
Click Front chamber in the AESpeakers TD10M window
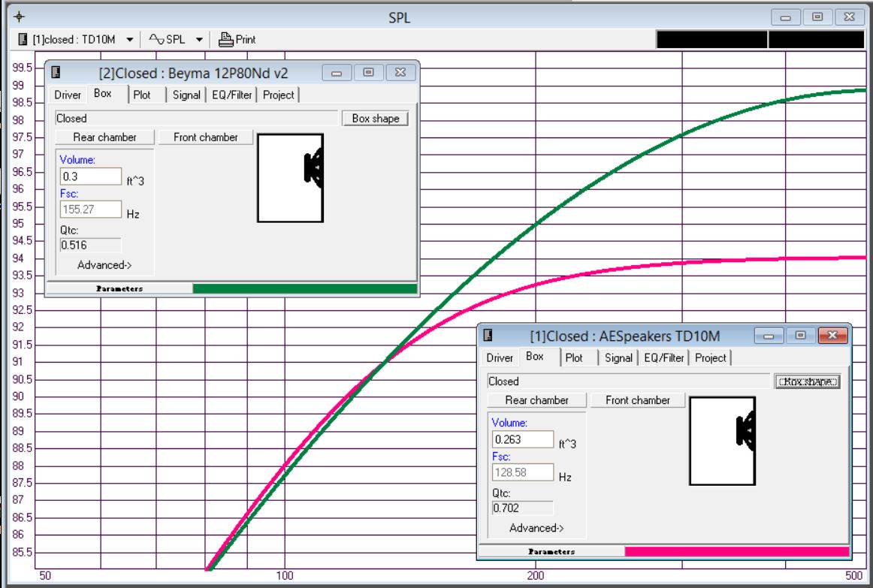(x=638, y=400)
